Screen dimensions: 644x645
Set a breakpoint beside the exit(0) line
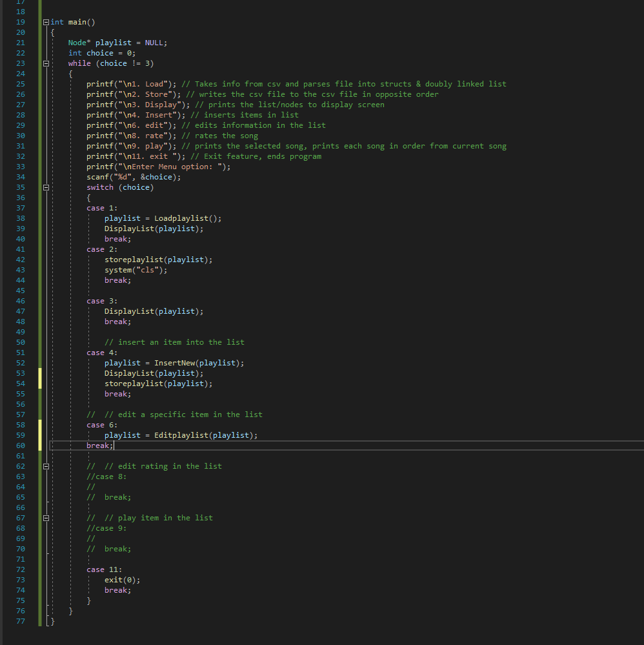6,579
